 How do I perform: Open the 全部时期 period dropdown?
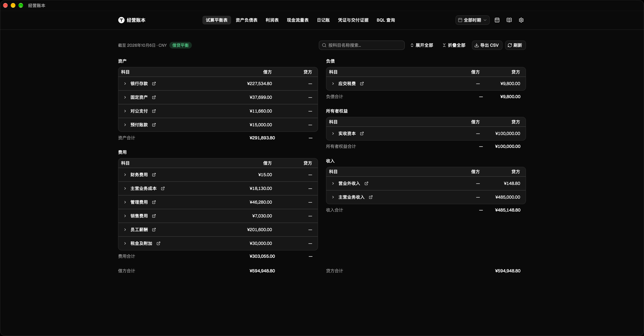[x=472, y=20]
